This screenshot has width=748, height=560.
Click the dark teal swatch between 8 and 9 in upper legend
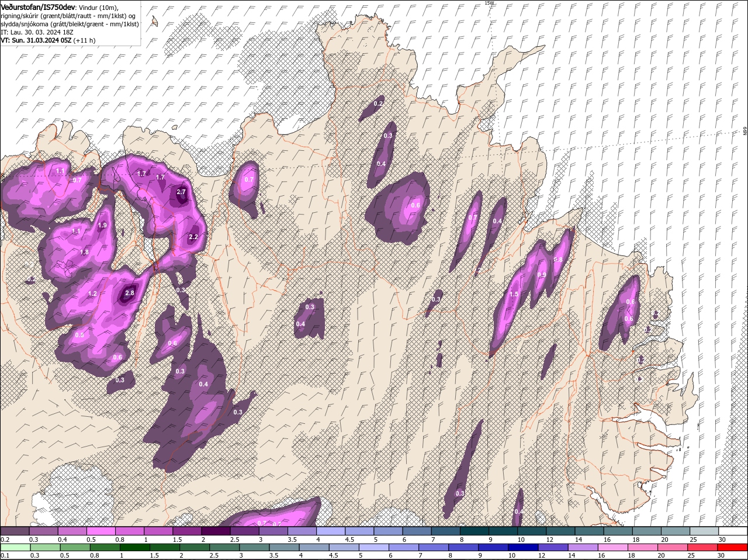475,531
